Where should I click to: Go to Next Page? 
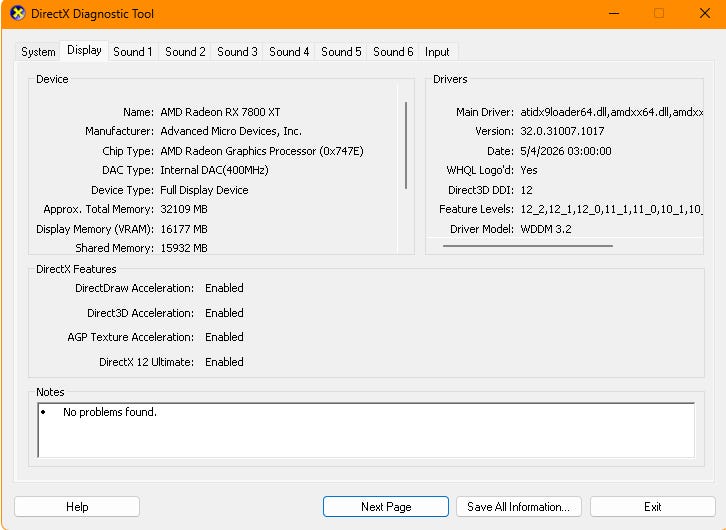click(x=386, y=507)
